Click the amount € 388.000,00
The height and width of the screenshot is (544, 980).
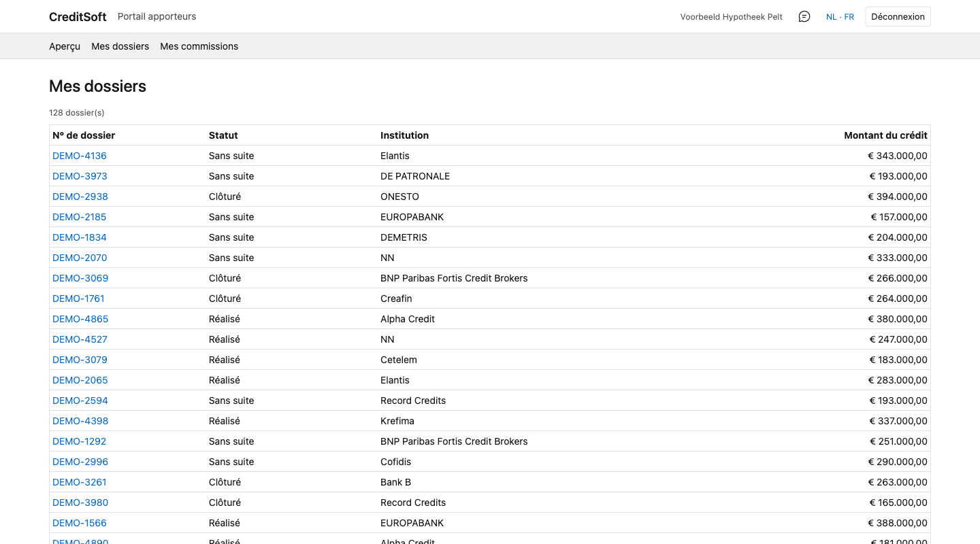pyautogui.click(x=898, y=523)
